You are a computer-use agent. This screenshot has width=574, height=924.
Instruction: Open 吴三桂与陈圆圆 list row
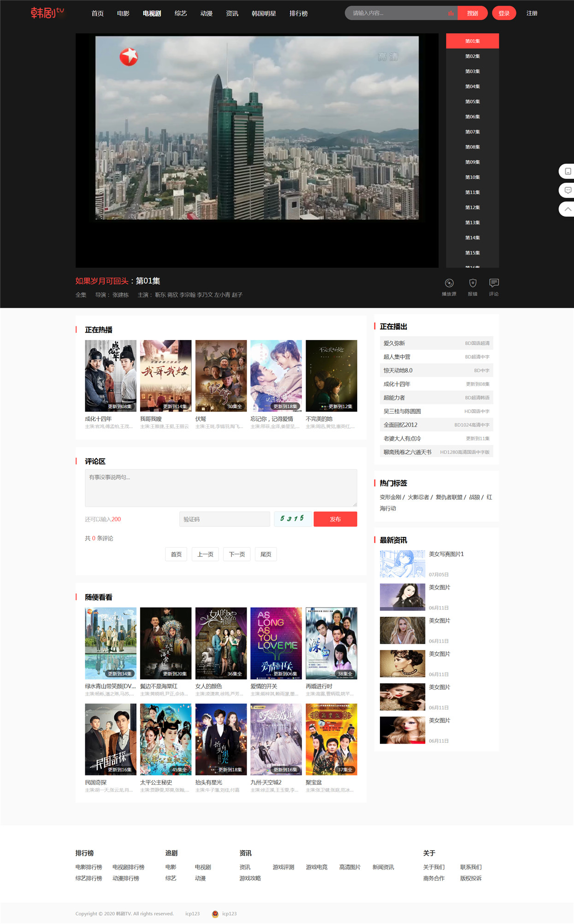point(436,411)
